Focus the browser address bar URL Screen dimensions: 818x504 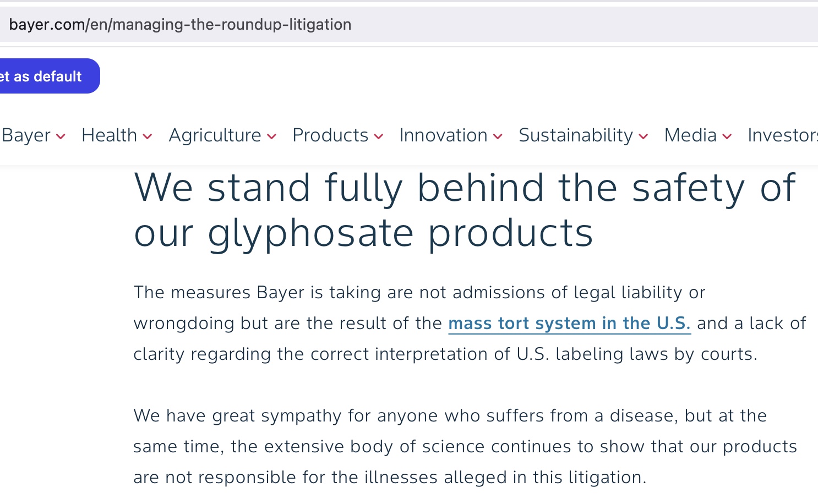point(180,24)
